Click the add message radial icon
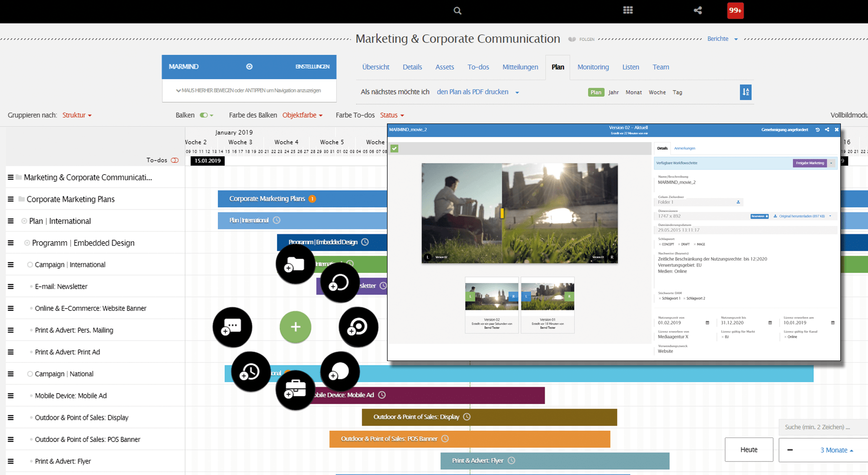This screenshot has height=475, width=868. 232,327
